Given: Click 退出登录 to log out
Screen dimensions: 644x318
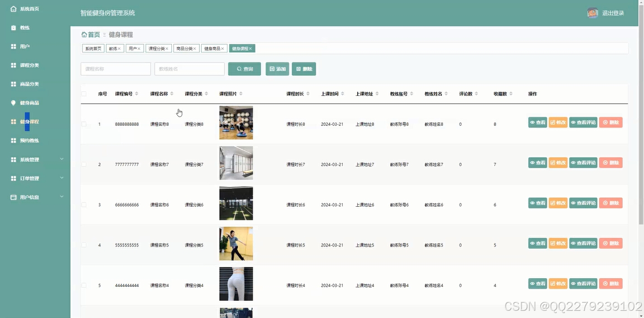Looking at the screenshot, I should point(613,13).
